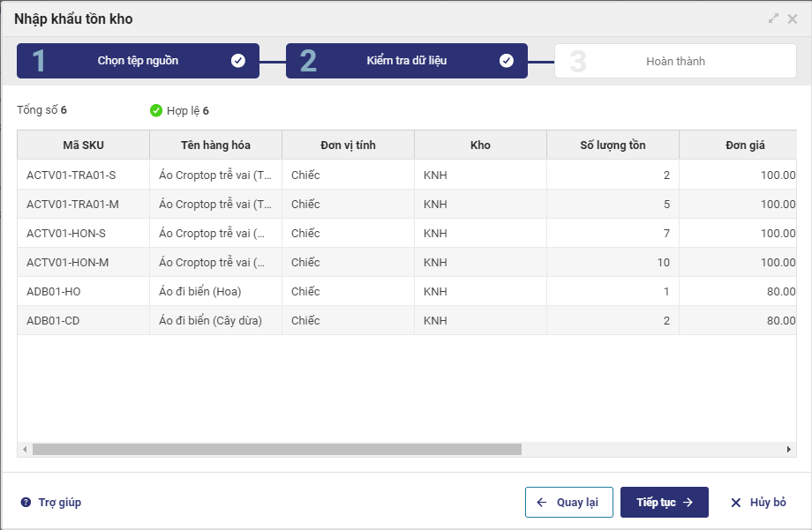Click quantity 1 in row ADB01-HO
This screenshot has height=530, width=812.
coord(666,291)
